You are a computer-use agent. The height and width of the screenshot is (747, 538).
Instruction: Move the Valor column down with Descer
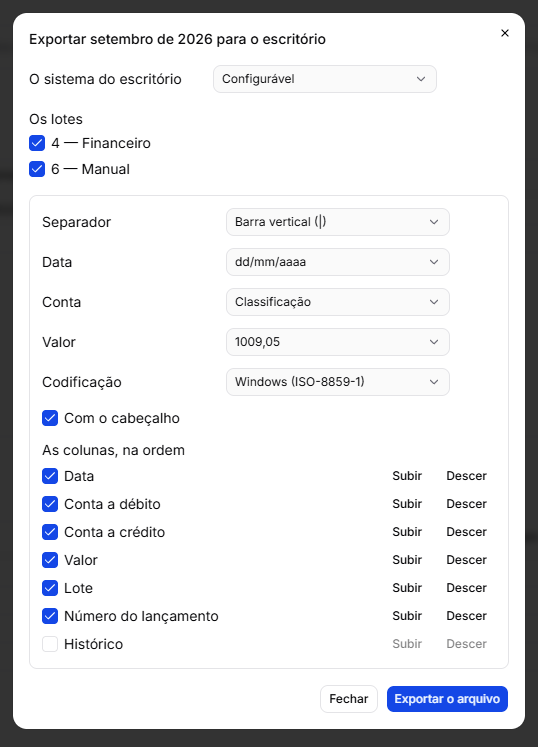click(x=467, y=560)
